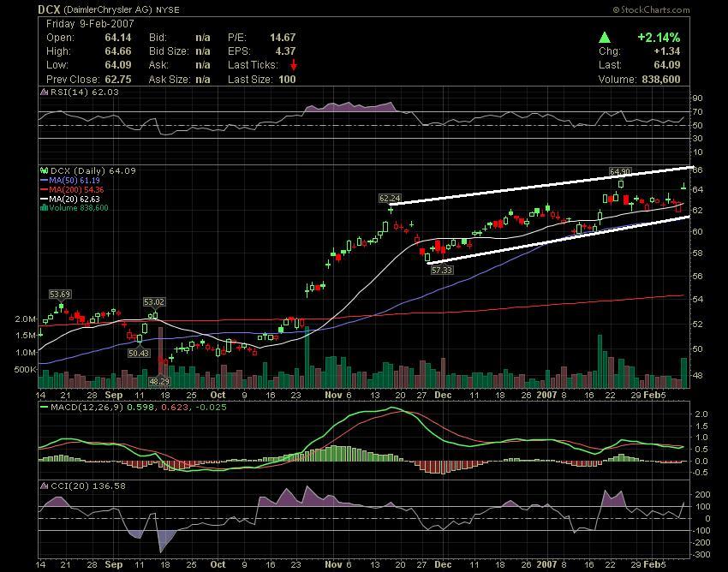Select the MA(50) 61.19 legend entry
The image size is (728, 572).
70,180
